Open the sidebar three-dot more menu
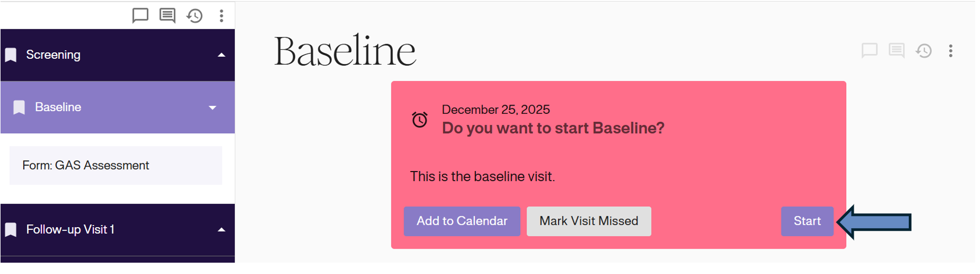This screenshot has width=980, height=274. [x=221, y=16]
